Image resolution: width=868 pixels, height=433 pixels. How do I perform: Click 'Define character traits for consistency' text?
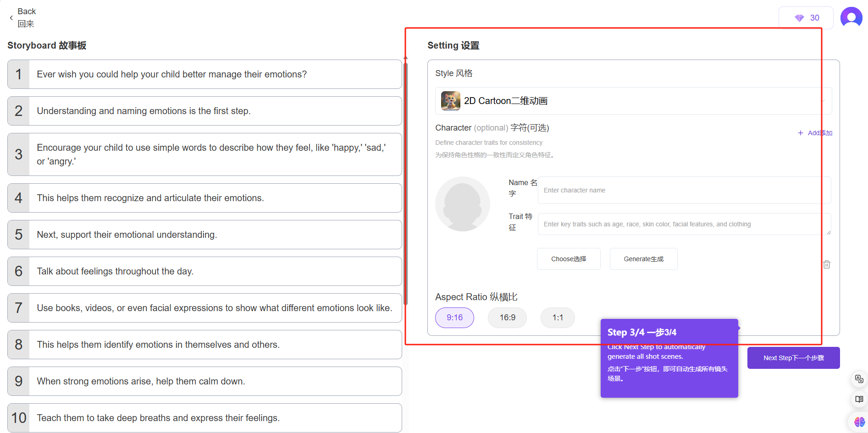coord(489,143)
